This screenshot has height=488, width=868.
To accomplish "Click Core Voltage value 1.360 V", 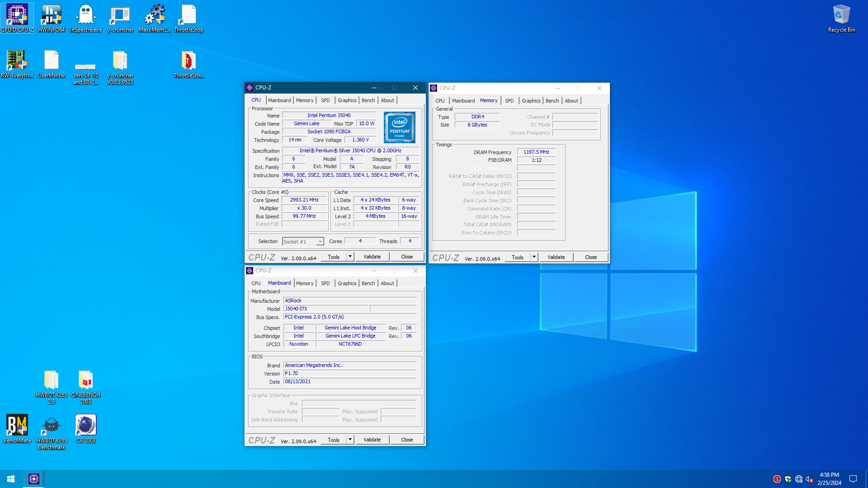I will [360, 140].
